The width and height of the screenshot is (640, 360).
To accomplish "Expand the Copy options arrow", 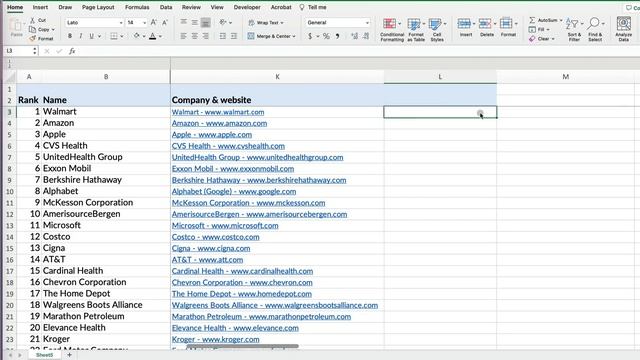I will tap(53, 29).
